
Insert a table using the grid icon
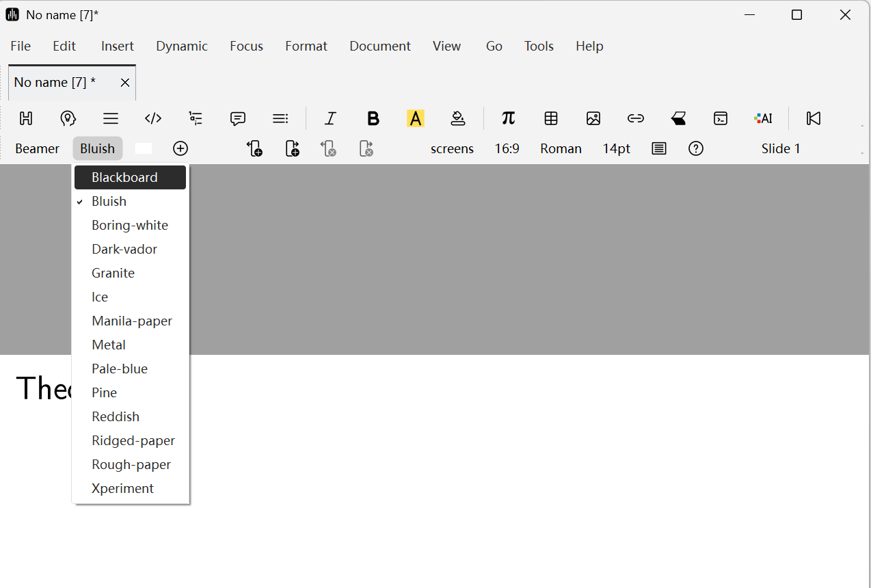[x=551, y=118]
